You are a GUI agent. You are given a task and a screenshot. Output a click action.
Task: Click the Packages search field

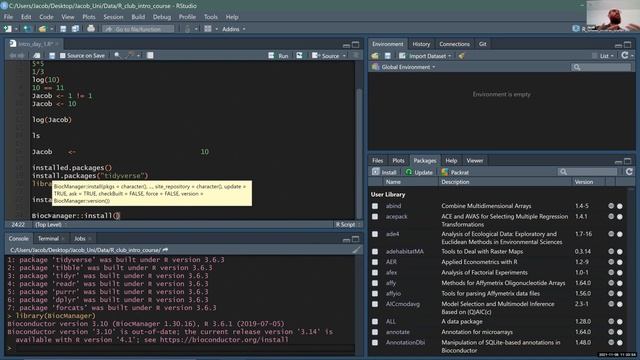[587, 172]
